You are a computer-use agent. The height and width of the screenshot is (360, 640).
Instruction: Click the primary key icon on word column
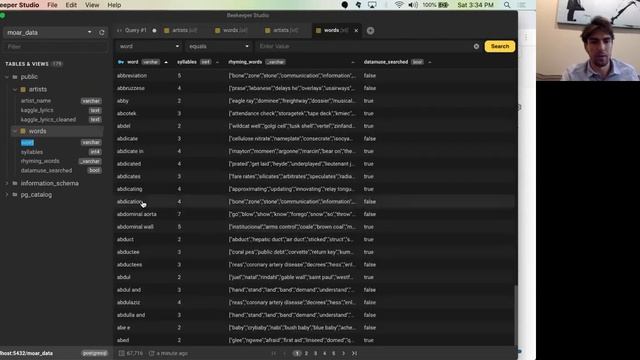pyautogui.click(x=121, y=62)
